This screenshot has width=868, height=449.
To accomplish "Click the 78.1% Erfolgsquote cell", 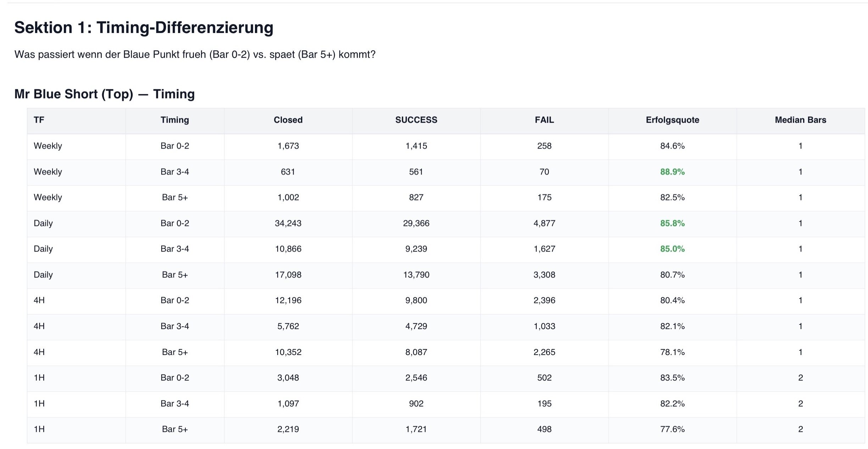I will (x=672, y=352).
